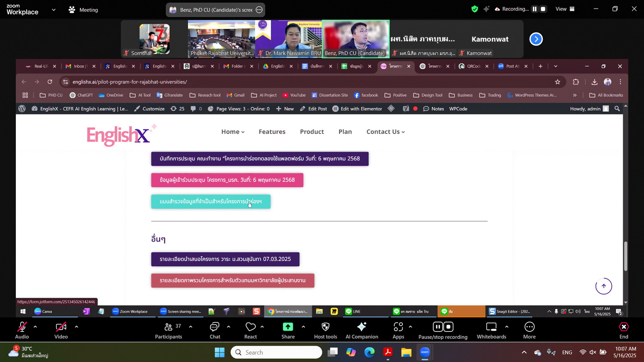Open the Zoom Apps panel
This screenshot has width=644, height=362.
coord(398,330)
